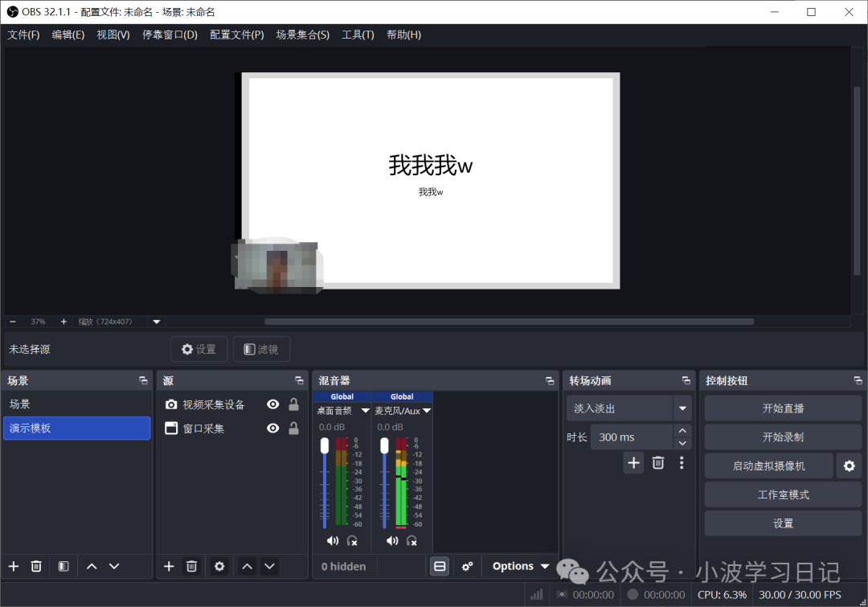Toggle monitoring headphone icon for 麦克风/Aux
The image size is (868, 607).
(412, 540)
